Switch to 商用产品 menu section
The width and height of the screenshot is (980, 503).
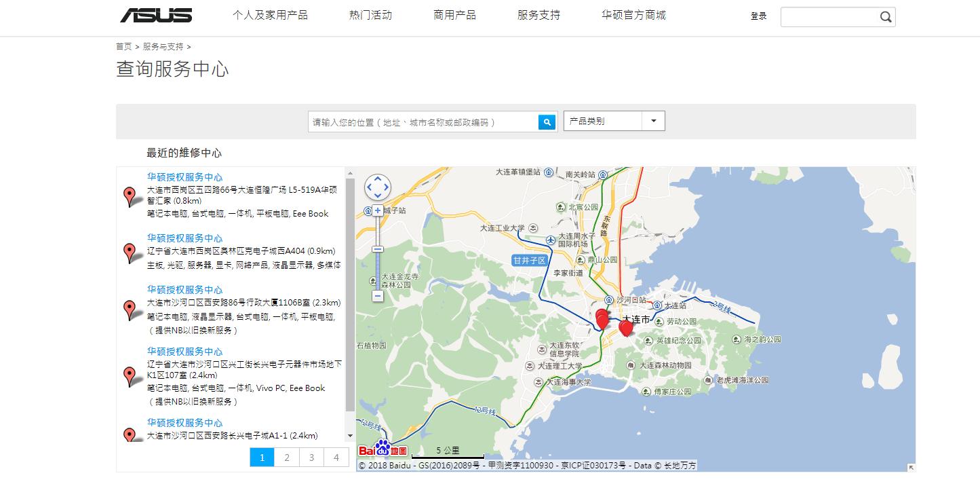[455, 15]
